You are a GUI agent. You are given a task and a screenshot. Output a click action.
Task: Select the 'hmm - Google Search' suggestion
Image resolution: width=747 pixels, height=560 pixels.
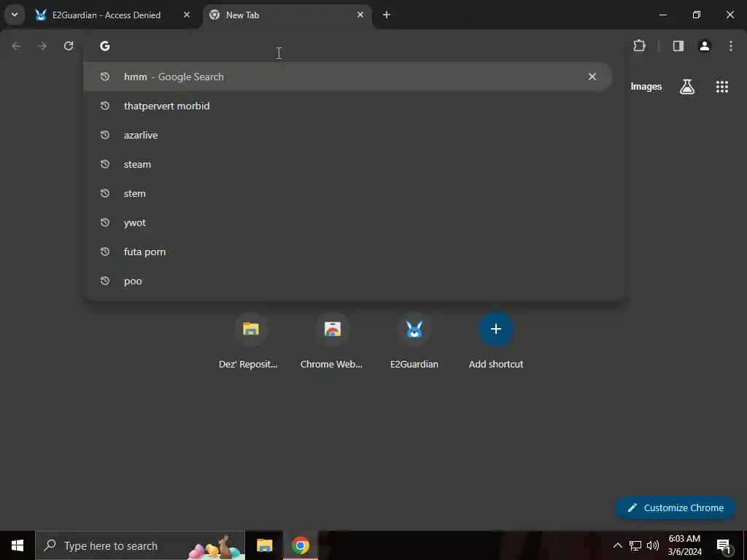coord(348,77)
